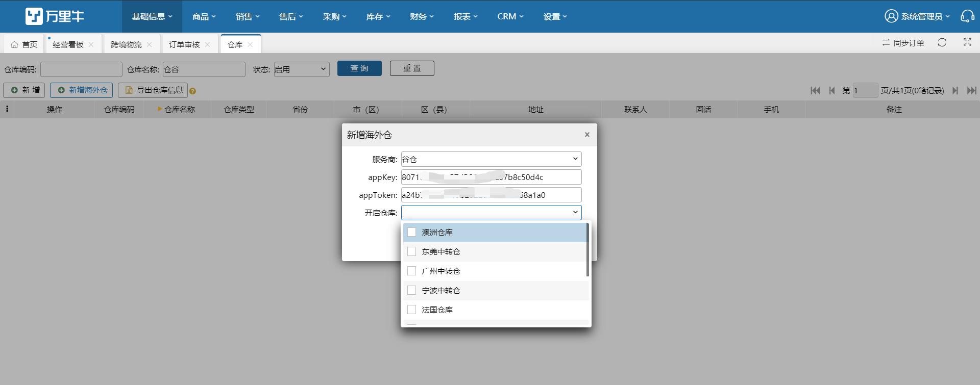Open the 服务商 dropdown
The height and width of the screenshot is (385, 980).
(491, 159)
